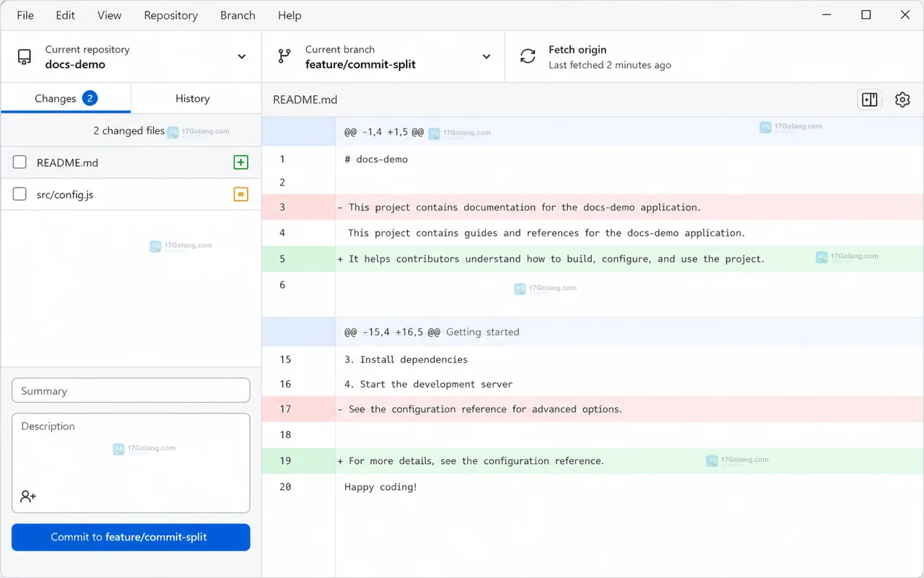Click Commit to feature/commit-split button
The height and width of the screenshot is (578, 924).
click(x=131, y=537)
